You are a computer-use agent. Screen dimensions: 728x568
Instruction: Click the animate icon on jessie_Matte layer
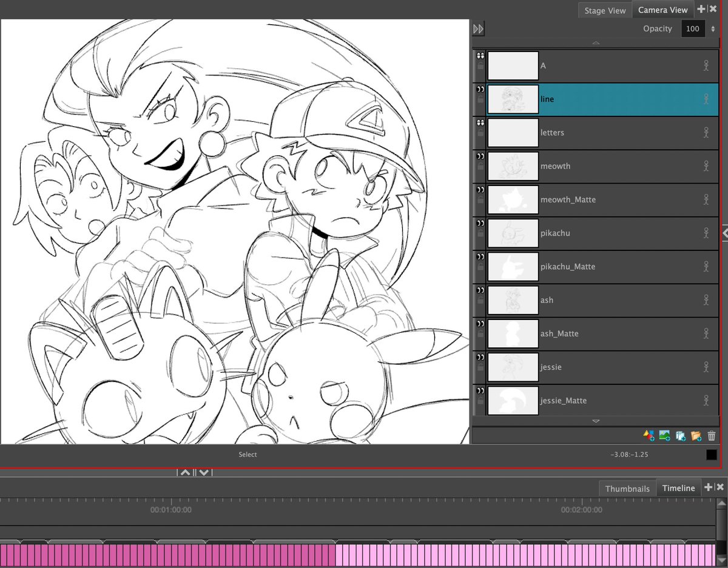coord(706,400)
